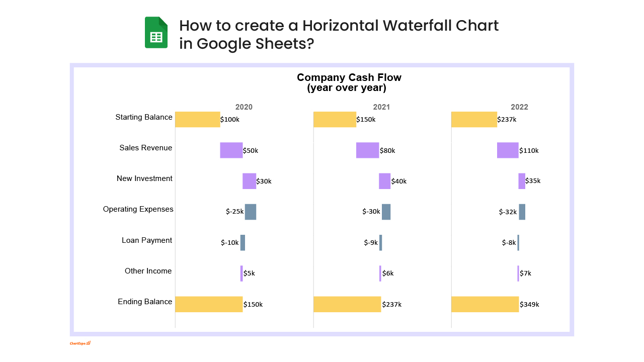644x362 pixels.
Task: Click the Horizontal Waterfall Chart headline text
Action: pyautogui.click(x=339, y=34)
